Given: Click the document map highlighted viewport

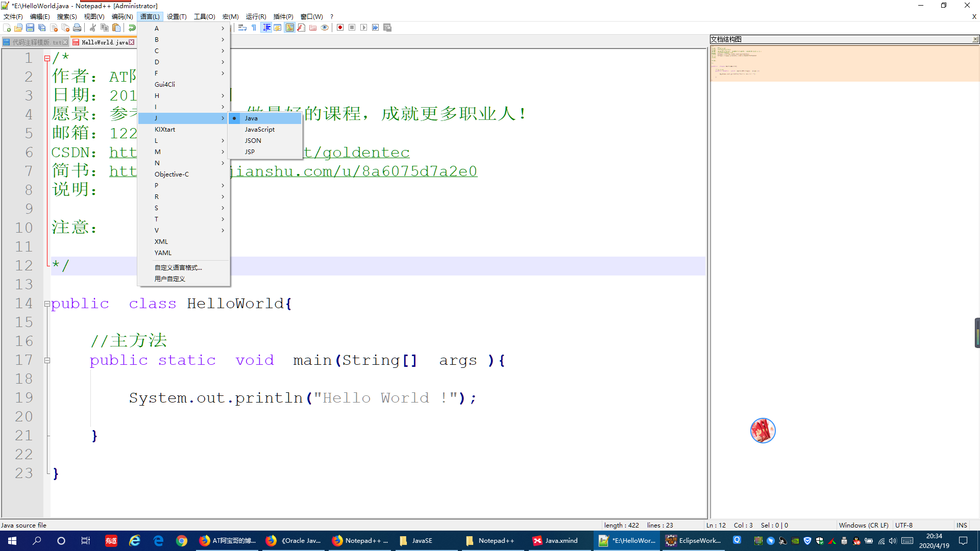Looking at the screenshot, I should (x=845, y=63).
